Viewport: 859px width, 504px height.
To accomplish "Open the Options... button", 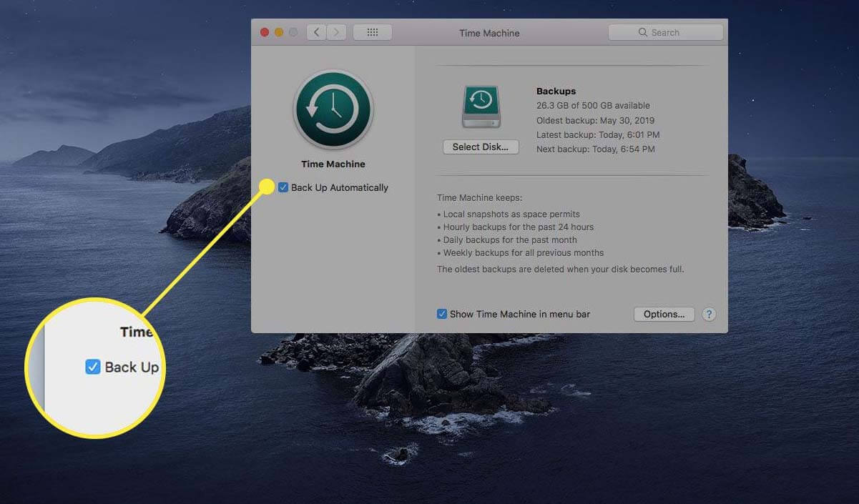I will click(x=664, y=314).
